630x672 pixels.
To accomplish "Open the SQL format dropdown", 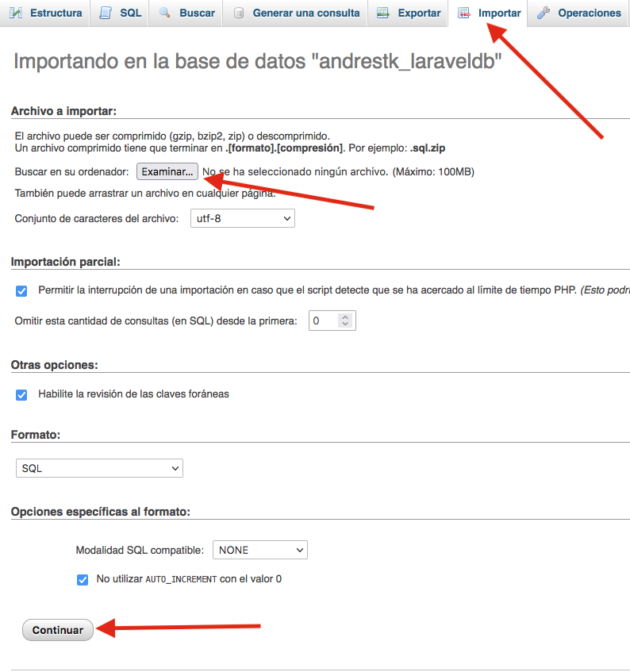I will coord(99,468).
